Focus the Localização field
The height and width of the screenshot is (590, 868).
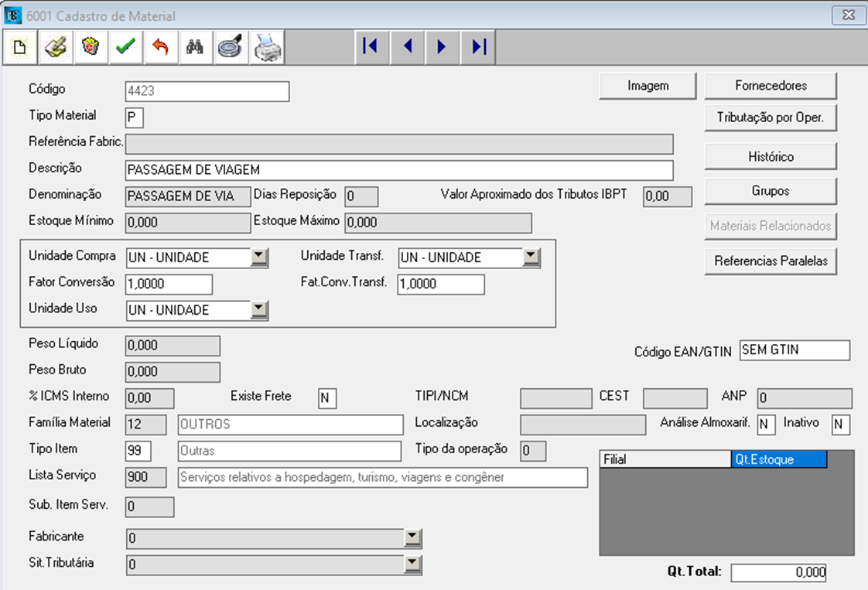(x=583, y=425)
